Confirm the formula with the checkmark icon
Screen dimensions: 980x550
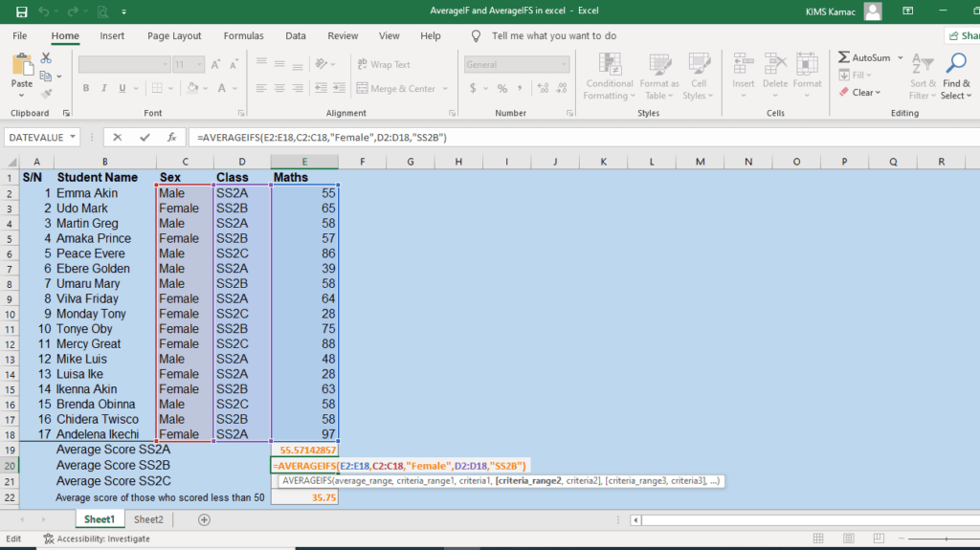tap(145, 138)
